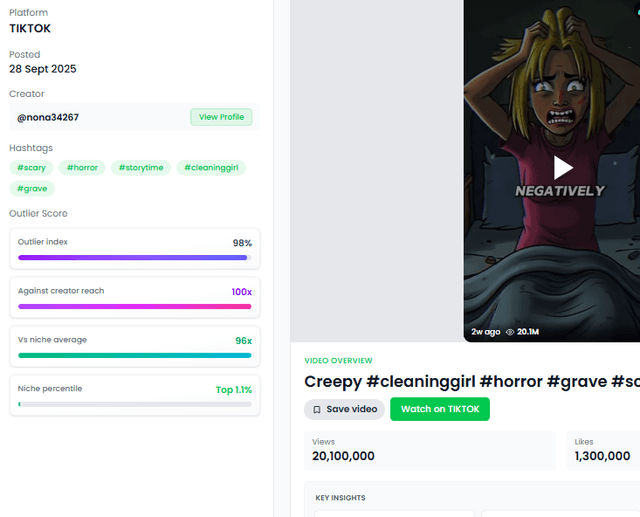
Task: Select the #scary hashtag
Action: tap(31, 168)
